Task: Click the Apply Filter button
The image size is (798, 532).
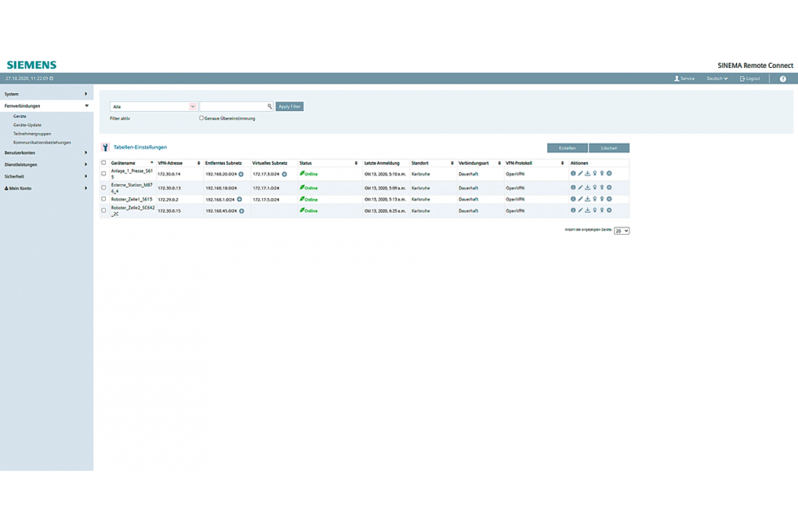Action: (x=289, y=106)
